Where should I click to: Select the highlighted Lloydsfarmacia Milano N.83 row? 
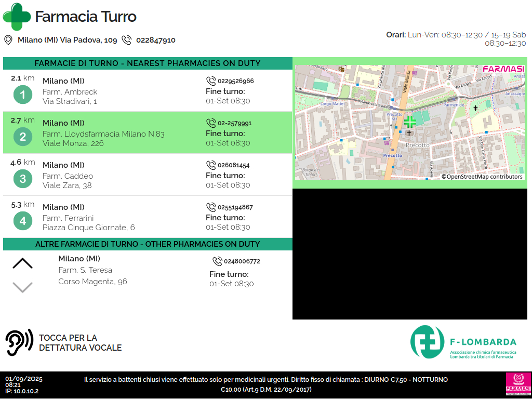[x=148, y=133]
